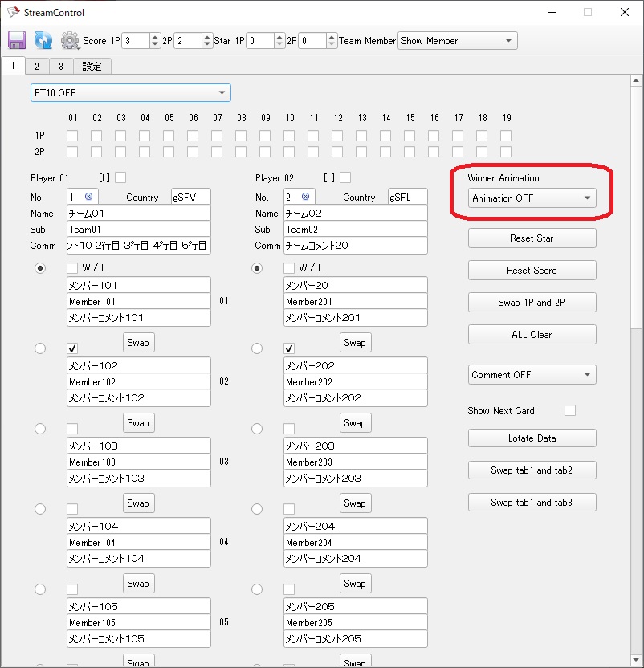The height and width of the screenshot is (668, 644).
Task: Click Player 02 Country field gSFL
Action: (408, 197)
